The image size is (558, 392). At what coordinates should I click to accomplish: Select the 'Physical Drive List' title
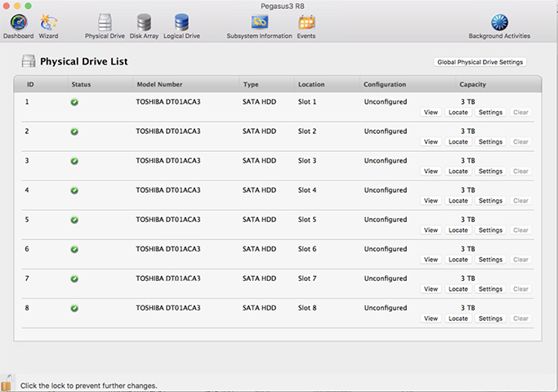83,61
